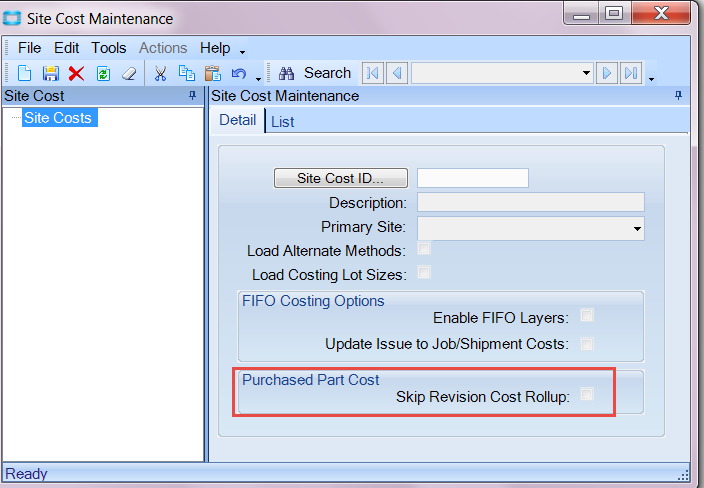Open the Primary Site dropdown
Image resolution: width=704 pixels, height=488 pixels.
click(637, 229)
